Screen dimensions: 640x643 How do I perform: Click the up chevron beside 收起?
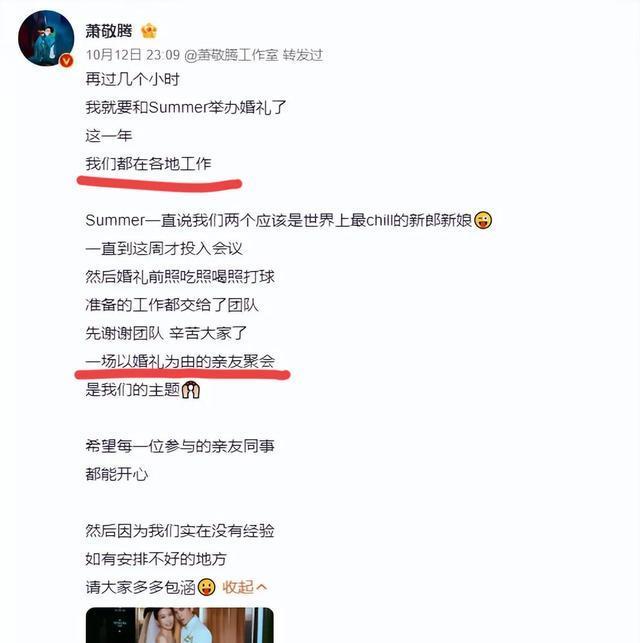coord(261,588)
